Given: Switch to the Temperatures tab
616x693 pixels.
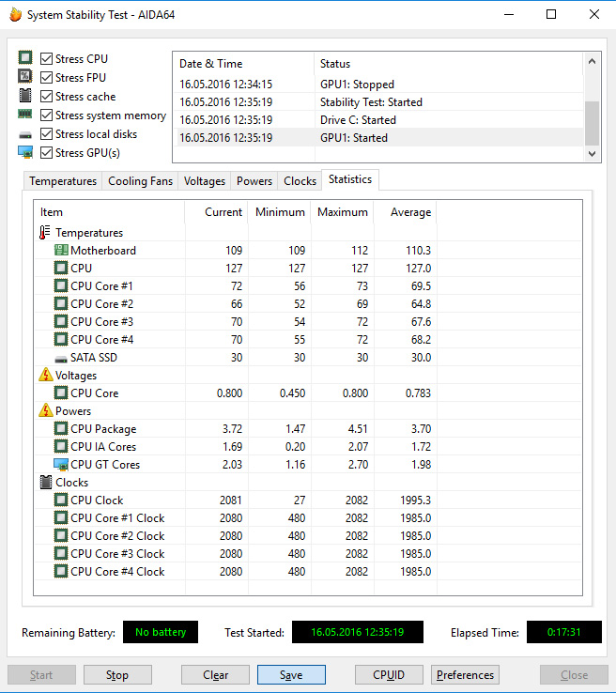Looking at the screenshot, I should pos(63,181).
